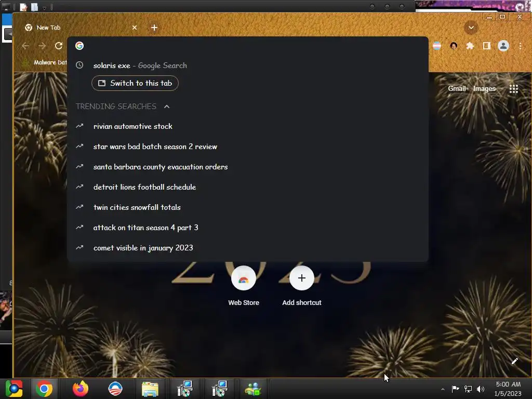Image resolution: width=532 pixels, height=399 pixels.
Task: Open a new tab with the plus button
Action: [x=154, y=28]
